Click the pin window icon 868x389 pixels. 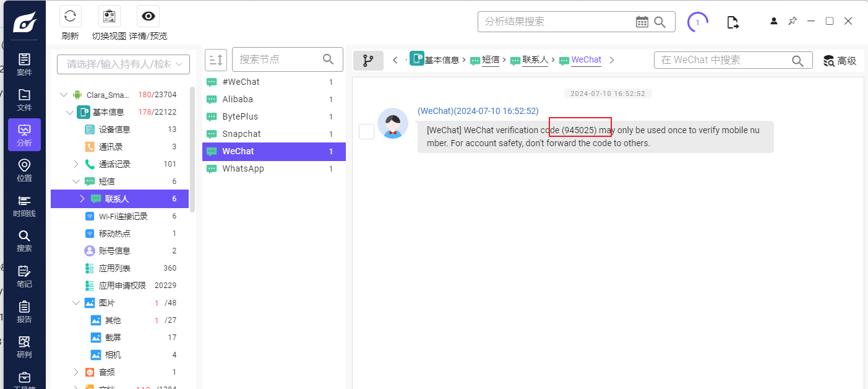793,21
